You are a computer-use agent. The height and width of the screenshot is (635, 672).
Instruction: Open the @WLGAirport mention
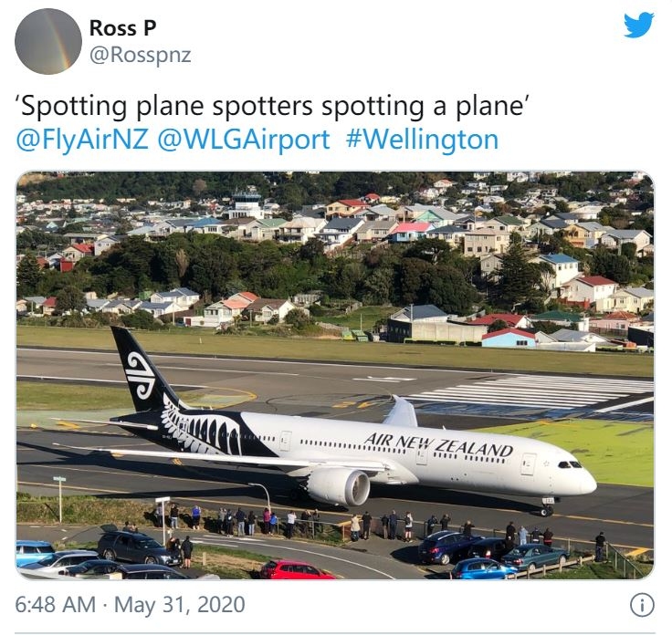(244, 140)
